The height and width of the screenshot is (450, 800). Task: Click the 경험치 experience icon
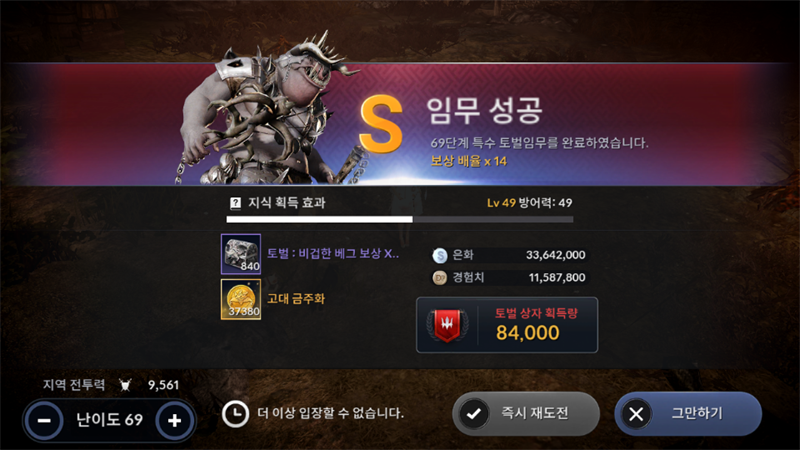(x=440, y=278)
